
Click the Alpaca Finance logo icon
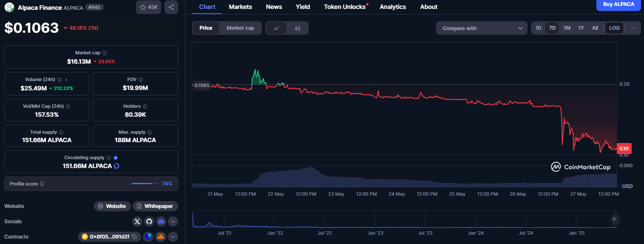point(9,7)
